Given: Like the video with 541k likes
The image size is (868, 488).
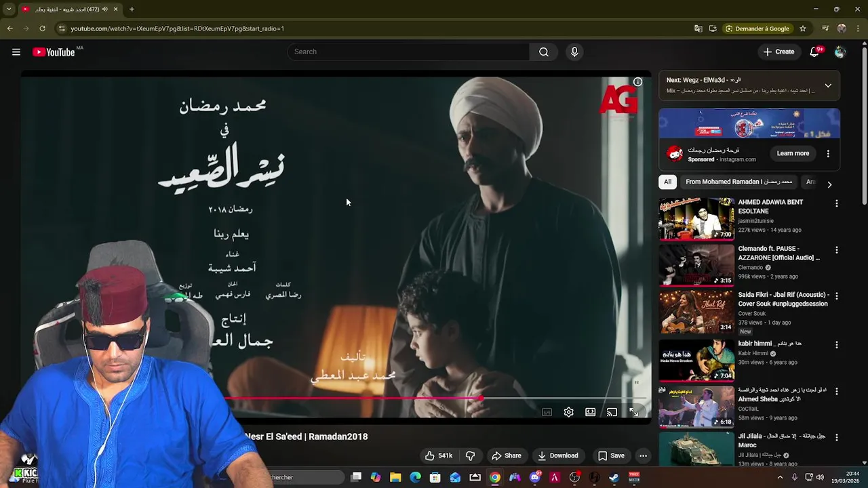Looking at the screenshot, I should [x=439, y=455].
